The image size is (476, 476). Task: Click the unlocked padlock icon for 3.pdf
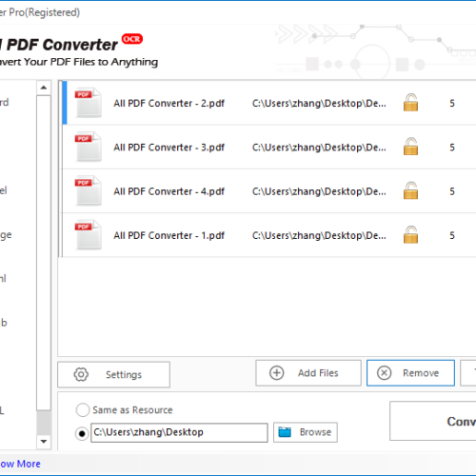pyautogui.click(x=410, y=147)
